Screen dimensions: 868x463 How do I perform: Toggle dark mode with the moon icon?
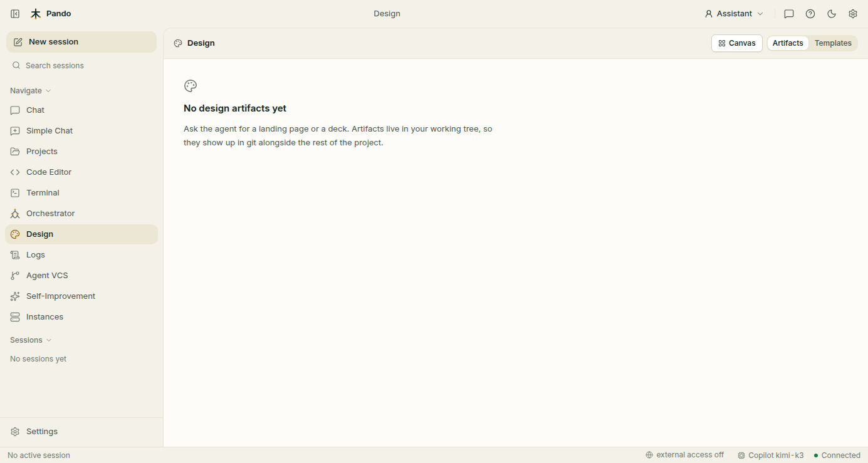point(832,14)
